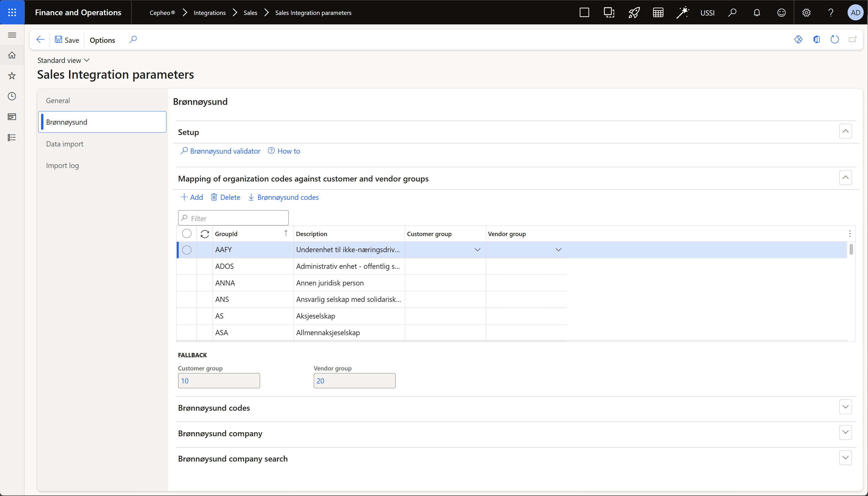Switch to the Data import tab

65,144
